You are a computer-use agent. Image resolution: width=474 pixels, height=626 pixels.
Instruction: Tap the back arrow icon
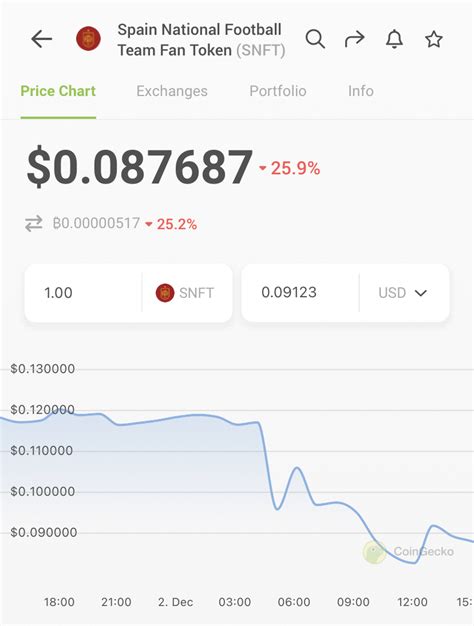[42, 39]
